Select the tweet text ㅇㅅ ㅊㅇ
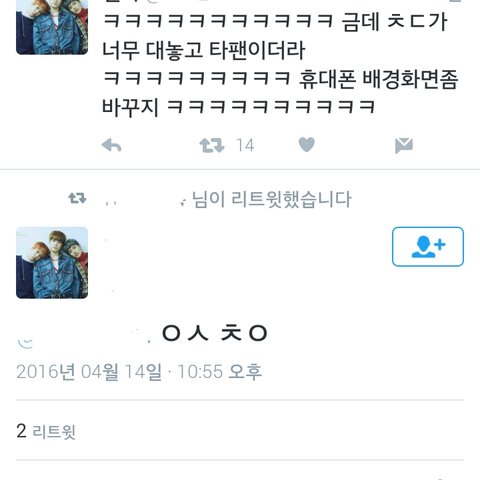The width and height of the screenshot is (480, 480). 215,333
